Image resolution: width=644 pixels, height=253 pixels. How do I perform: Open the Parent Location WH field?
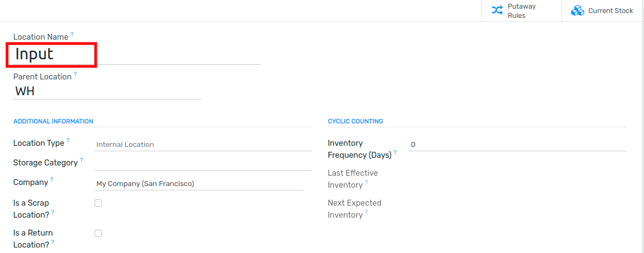pos(107,91)
